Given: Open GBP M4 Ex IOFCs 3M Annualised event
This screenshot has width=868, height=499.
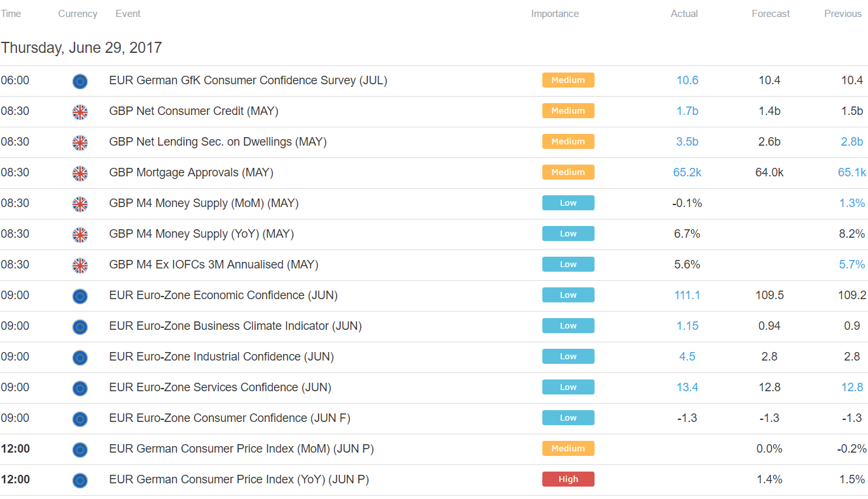Looking at the screenshot, I should (213, 265).
